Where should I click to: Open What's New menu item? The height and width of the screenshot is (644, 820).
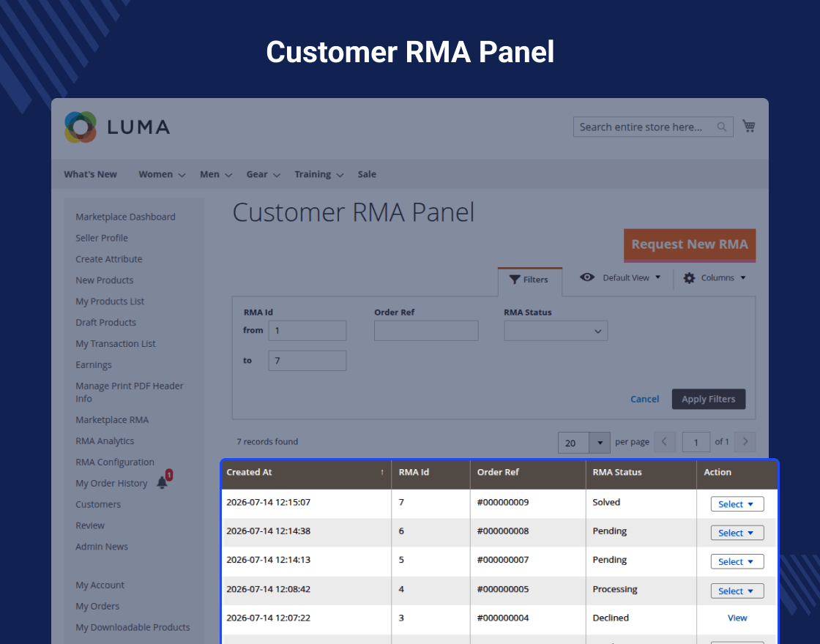(x=91, y=174)
